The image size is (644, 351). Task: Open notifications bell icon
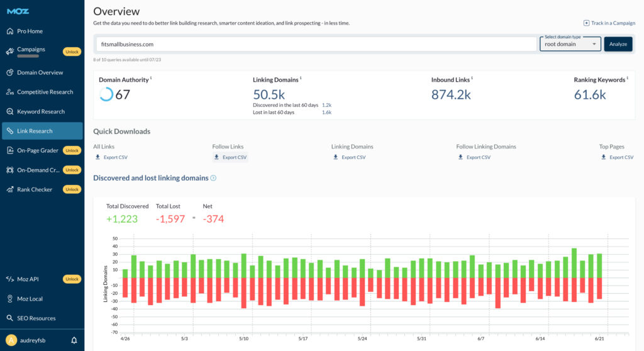pos(74,340)
